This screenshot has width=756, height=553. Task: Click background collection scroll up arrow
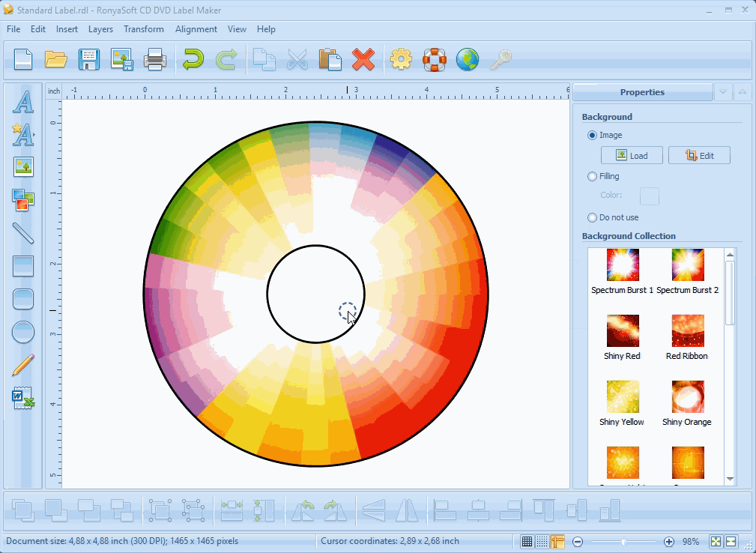(x=730, y=255)
